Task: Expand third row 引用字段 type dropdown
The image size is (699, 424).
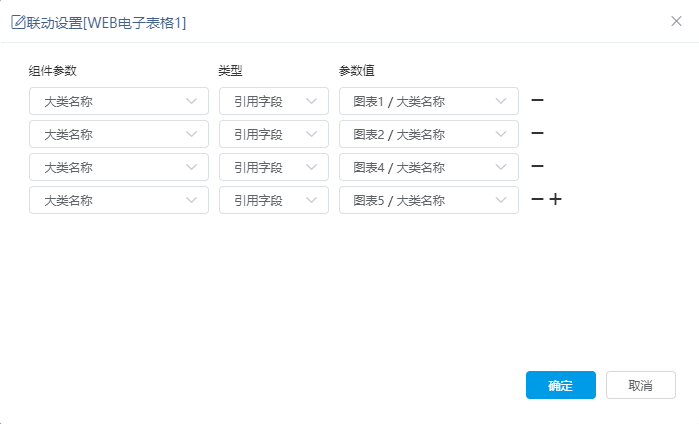Action: [x=274, y=167]
